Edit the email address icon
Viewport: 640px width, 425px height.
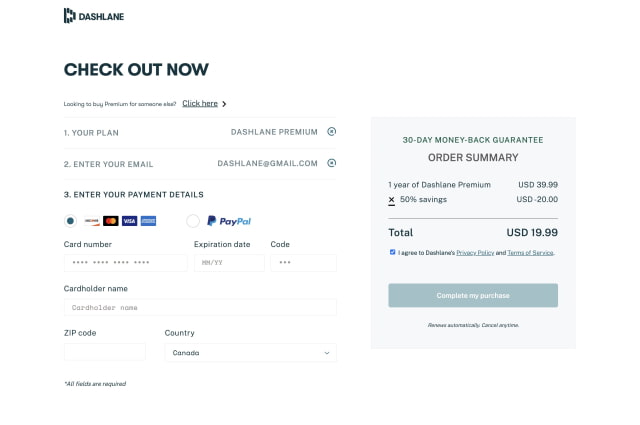click(x=331, y=163)
